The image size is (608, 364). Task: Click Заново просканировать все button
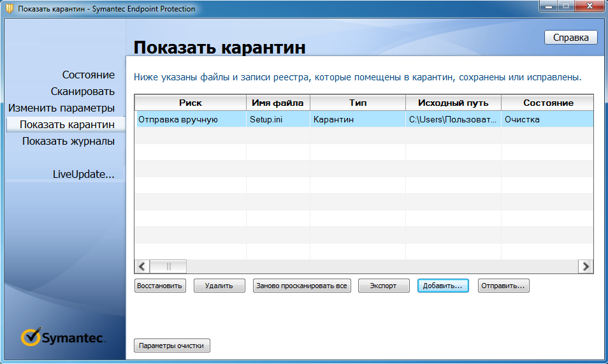(301, 286)
